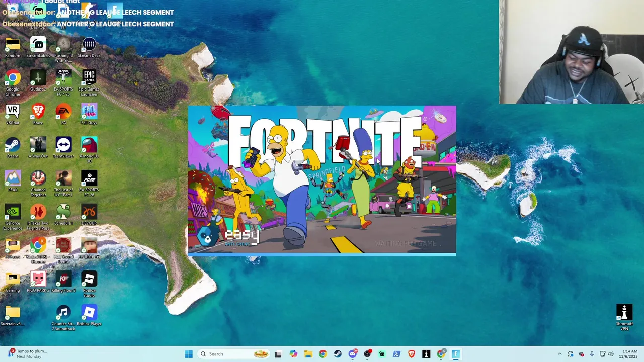This screenshot has width=644, height=362.
Task: Open the Suzerain.v3 folder
Action: point(13,316)
